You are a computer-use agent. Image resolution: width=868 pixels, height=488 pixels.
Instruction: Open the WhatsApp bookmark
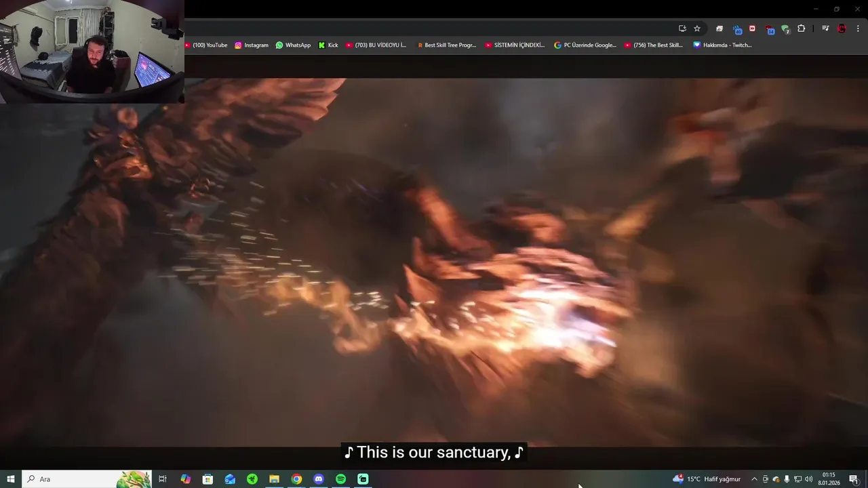293,45
